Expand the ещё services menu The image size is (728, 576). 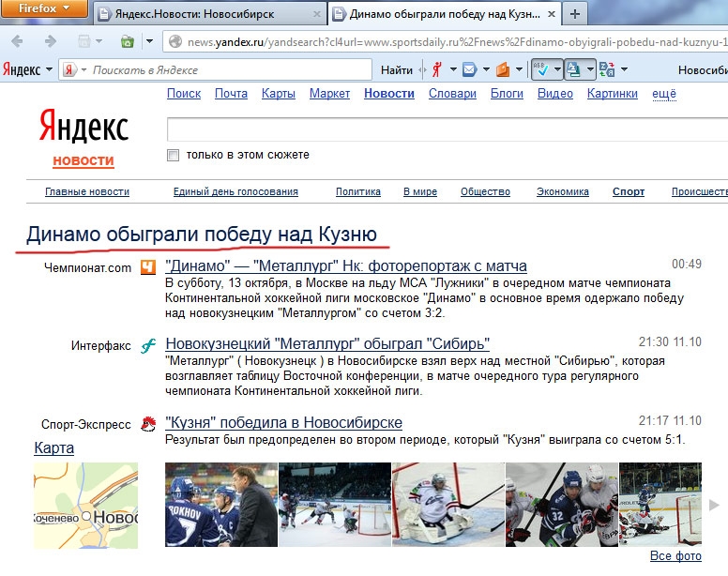(x=664, y=94)
